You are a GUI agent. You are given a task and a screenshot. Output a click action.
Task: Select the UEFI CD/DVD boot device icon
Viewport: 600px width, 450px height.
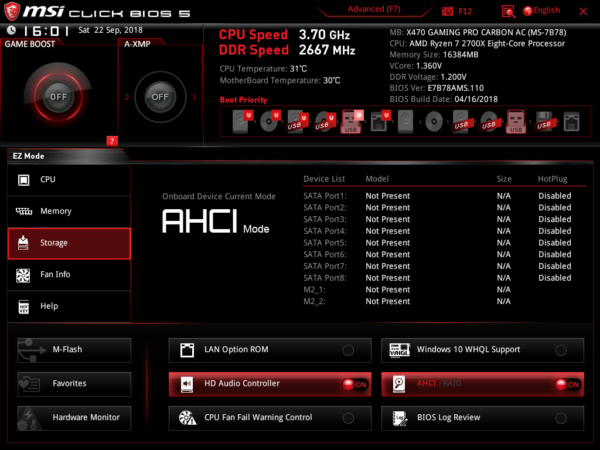coord(270,121)
